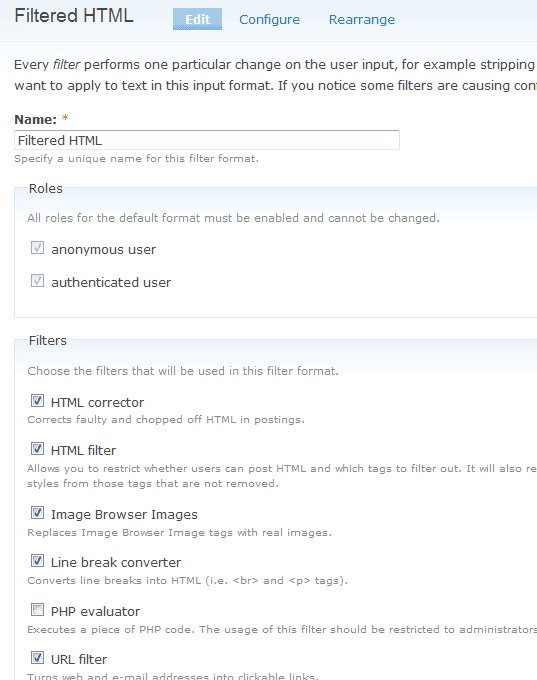Click the PHP evaluator label text
Screen dimensions: 537x680
click(95, 611)
